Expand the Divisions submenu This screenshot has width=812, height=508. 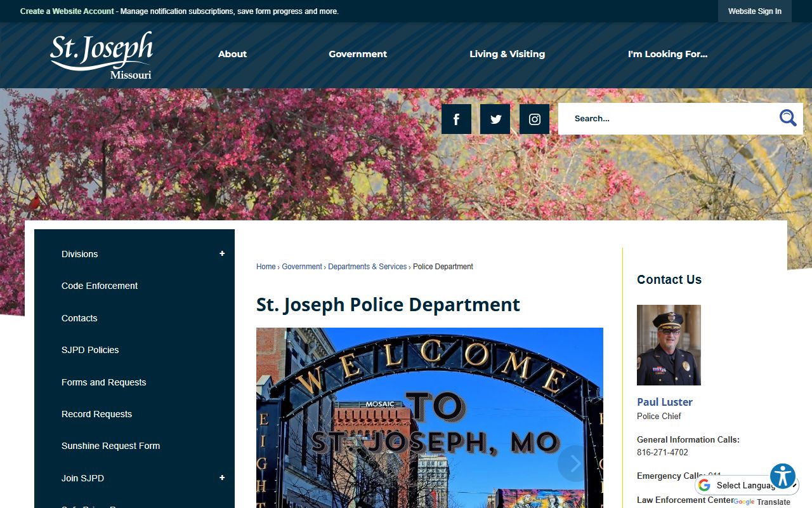pos(222,254)
